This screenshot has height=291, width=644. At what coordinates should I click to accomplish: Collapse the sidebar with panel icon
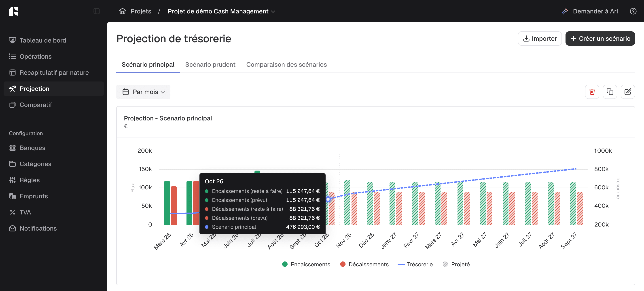[97, 11]
